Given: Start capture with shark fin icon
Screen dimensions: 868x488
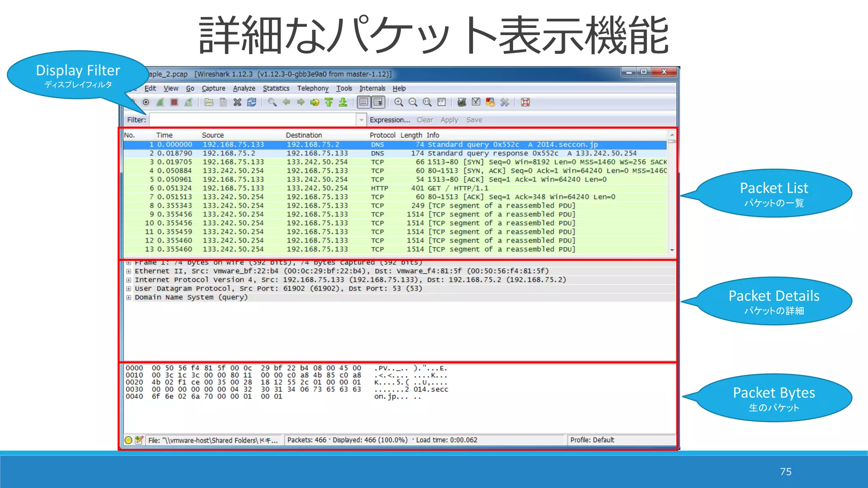Looking at the screenshot, I should pos(160,102).
